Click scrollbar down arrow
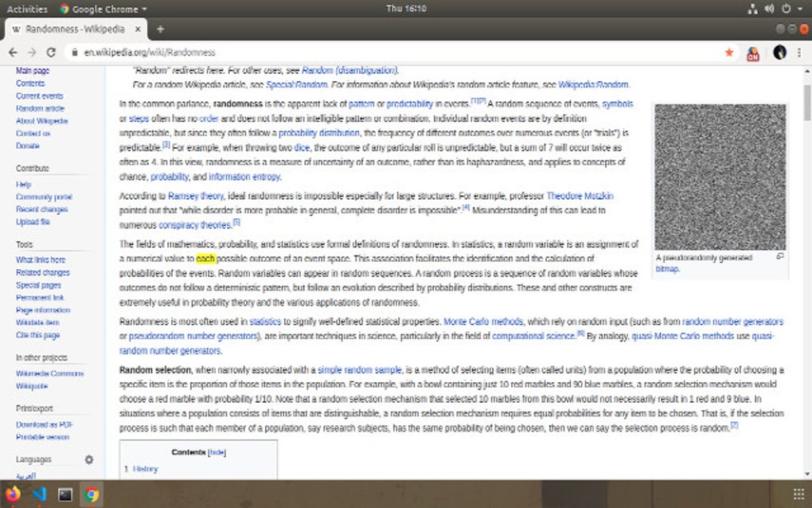812x508 pixels. point(807,473)
